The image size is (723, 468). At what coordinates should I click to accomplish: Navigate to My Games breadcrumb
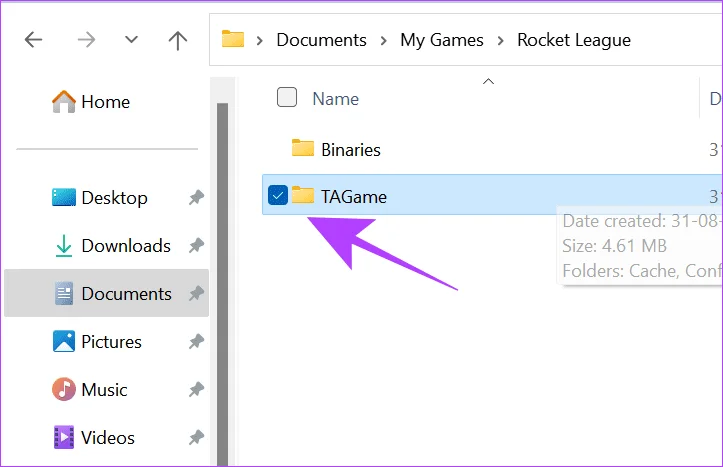[x=442, y=41]
